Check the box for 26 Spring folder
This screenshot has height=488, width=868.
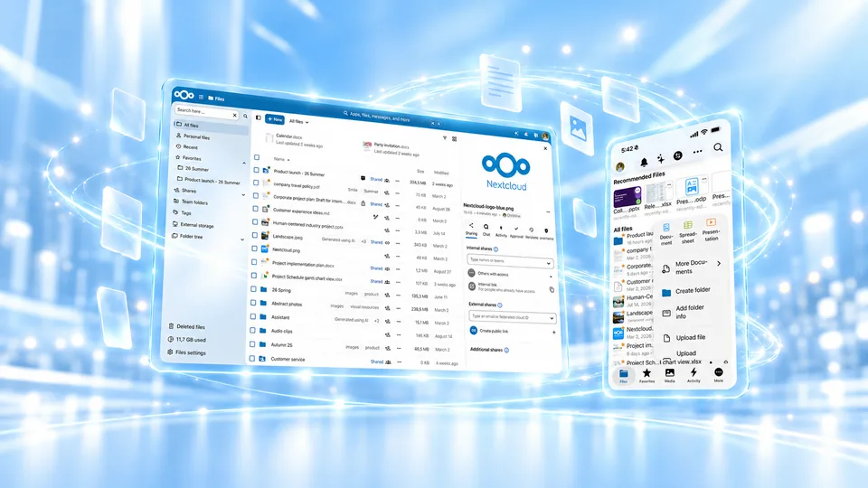[253, 289]
